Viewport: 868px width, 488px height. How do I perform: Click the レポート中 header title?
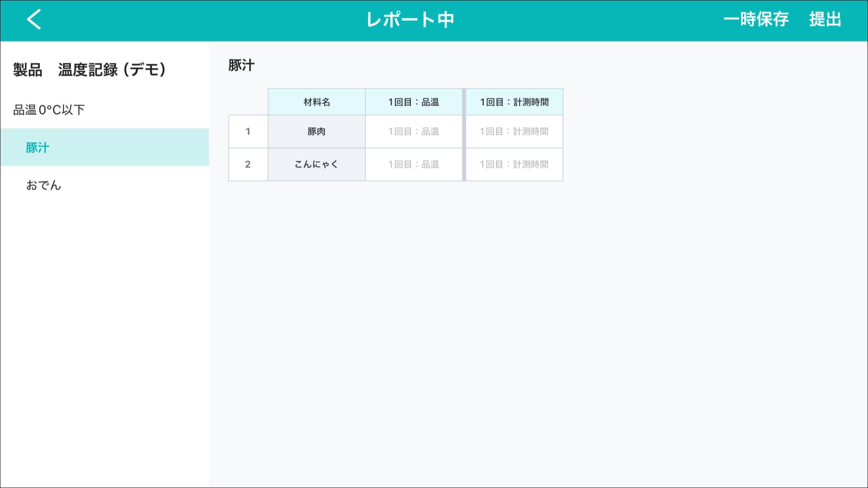click(x=410, y=19)
